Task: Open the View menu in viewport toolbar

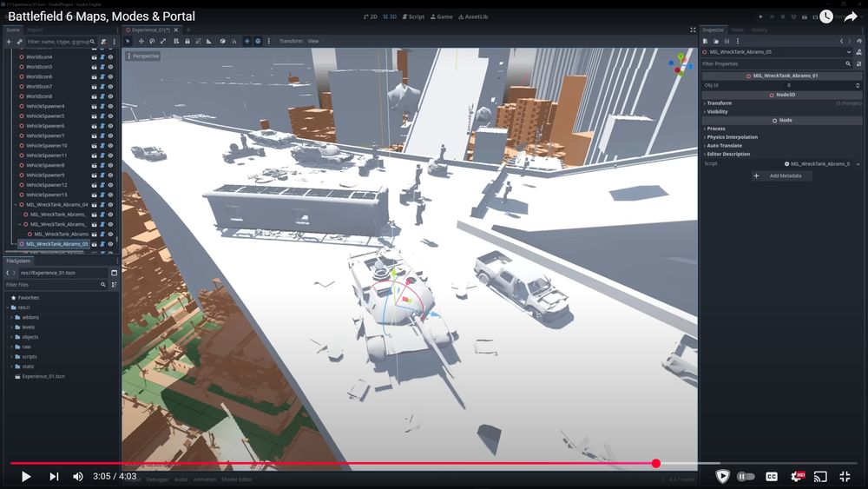Action: (x=313, y=41)
